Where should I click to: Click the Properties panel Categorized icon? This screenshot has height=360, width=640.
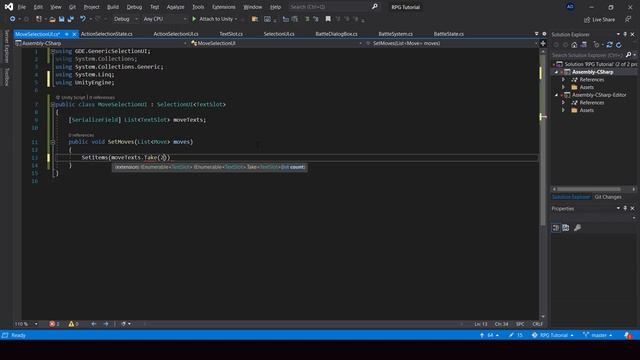[556, 228]
